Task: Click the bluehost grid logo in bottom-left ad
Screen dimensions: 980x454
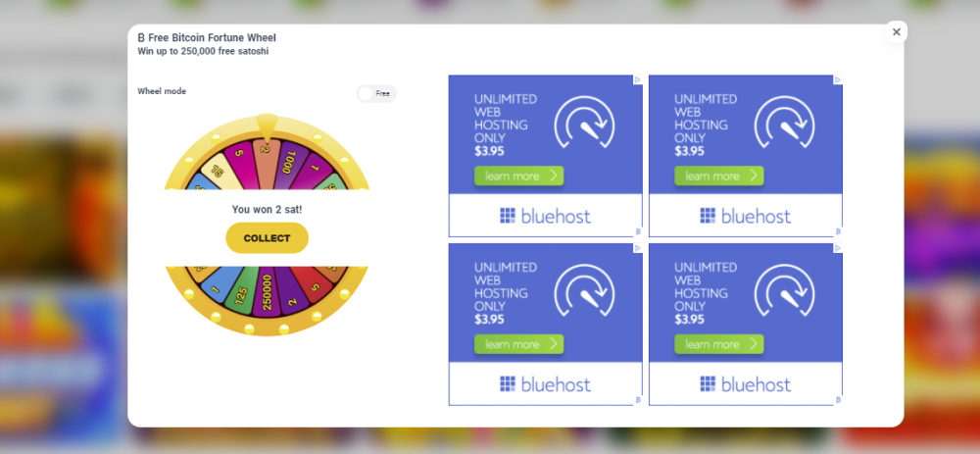Action: pyautogui.click(x=508, y=383)
